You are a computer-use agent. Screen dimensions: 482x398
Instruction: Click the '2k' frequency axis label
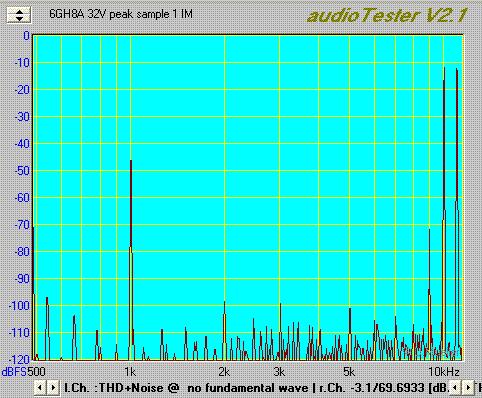(224, 372)
